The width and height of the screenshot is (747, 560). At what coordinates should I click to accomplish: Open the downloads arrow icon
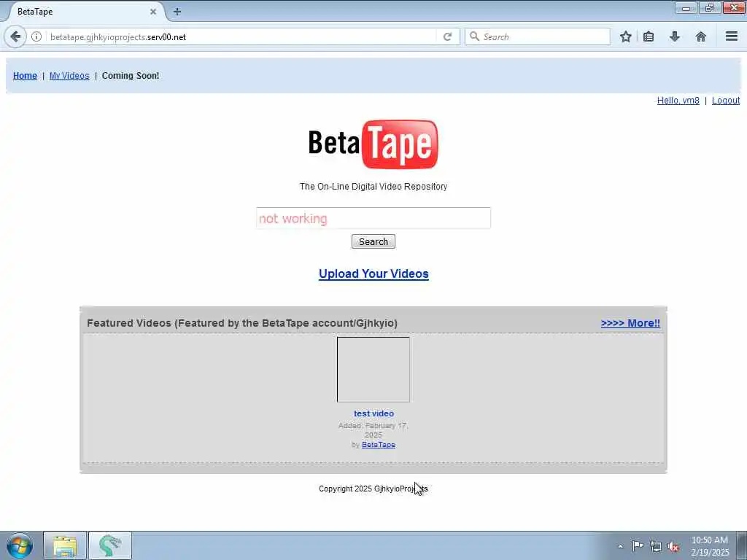click(675, 36)
